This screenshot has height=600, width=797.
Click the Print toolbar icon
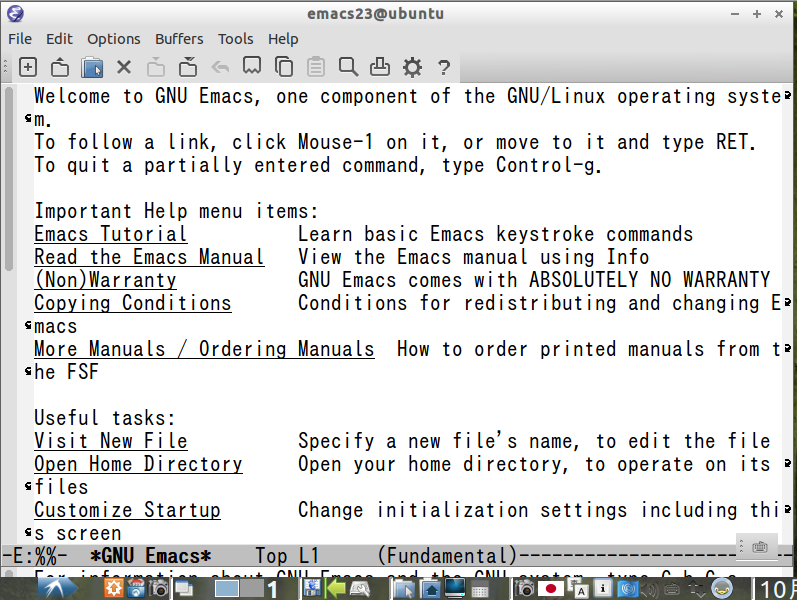380,67
